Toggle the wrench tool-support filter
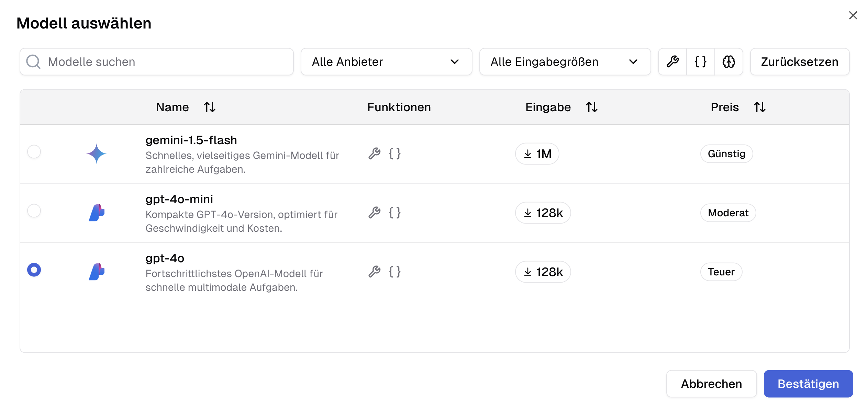868x410 pixels. [672, 62]
